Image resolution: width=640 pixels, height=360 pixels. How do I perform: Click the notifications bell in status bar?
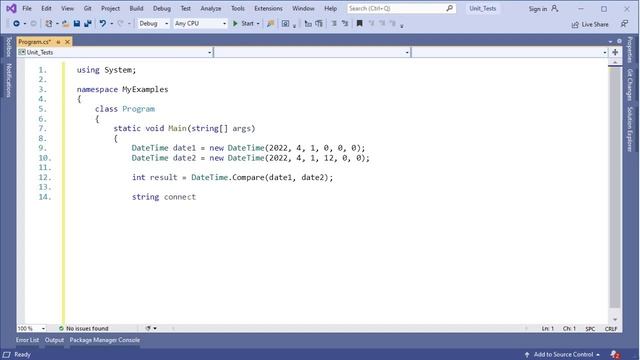tap(615, 354)
